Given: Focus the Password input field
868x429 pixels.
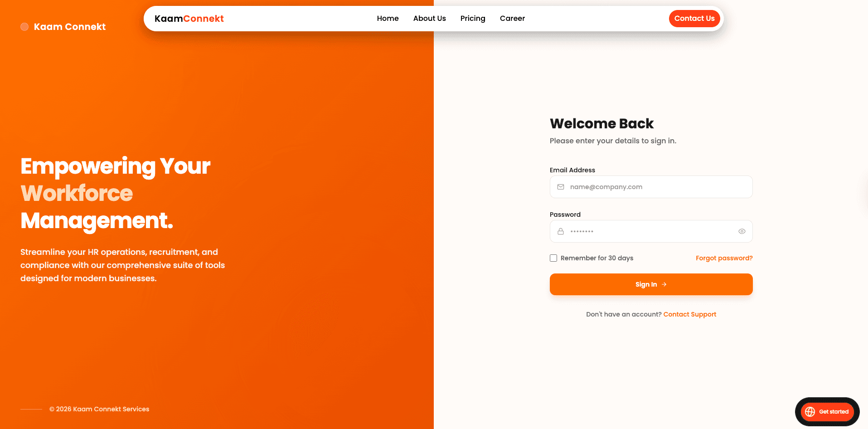Looking at the screenshot, I should click(x=651, y=231).
